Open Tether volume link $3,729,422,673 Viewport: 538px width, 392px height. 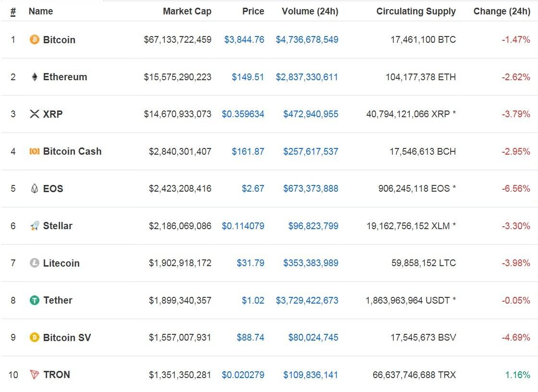point(307,300)
